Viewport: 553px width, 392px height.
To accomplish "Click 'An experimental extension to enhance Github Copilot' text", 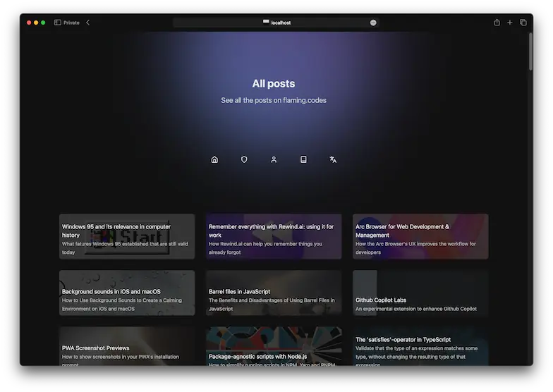I will (x=416, y=309).
